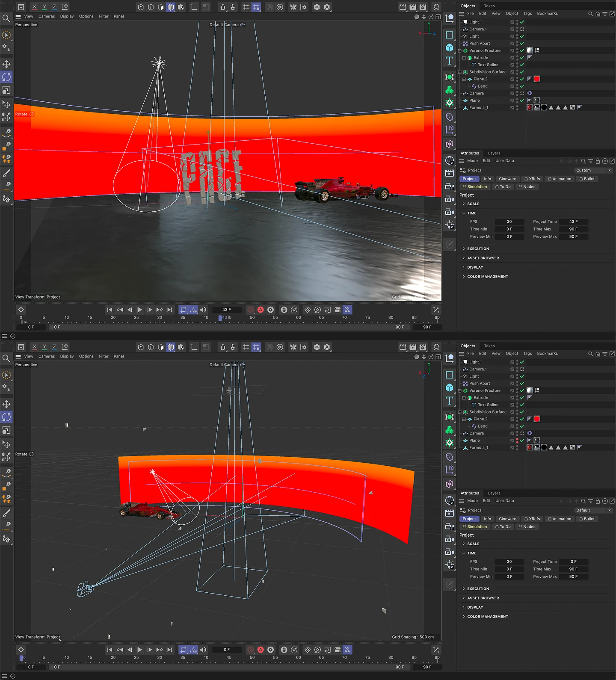The image size is (616, 680).
Task: Click the FPS field in the upper window
Action: click(509, 222)
